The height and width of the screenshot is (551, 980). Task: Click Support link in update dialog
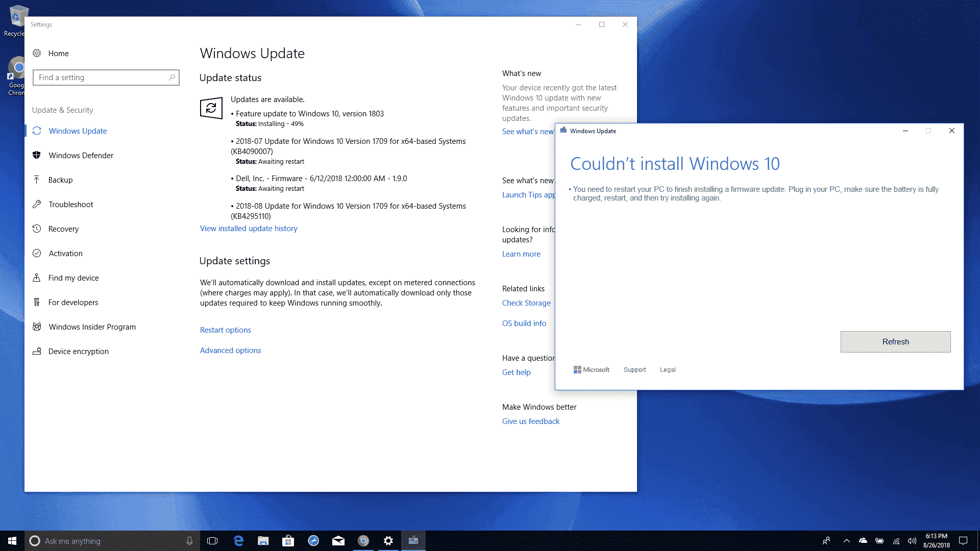[x=634, y=369]
